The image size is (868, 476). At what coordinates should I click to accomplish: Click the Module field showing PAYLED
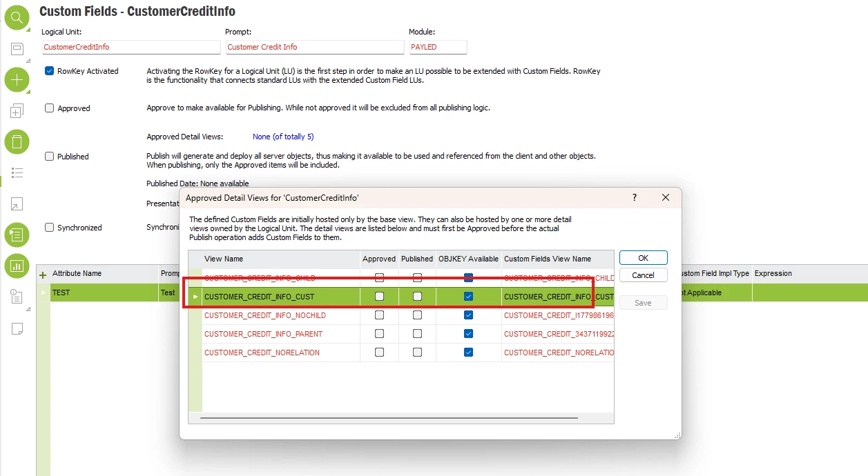point(438,47)
